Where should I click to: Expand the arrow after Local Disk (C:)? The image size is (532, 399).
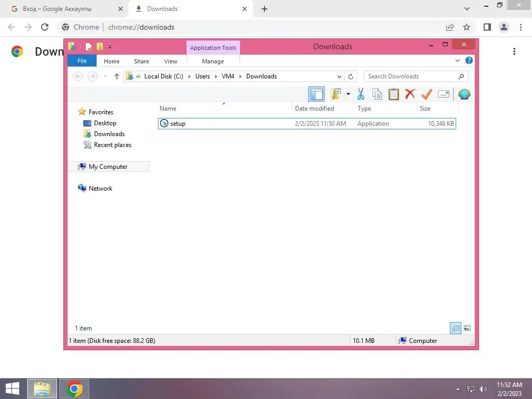coord(189,76)
